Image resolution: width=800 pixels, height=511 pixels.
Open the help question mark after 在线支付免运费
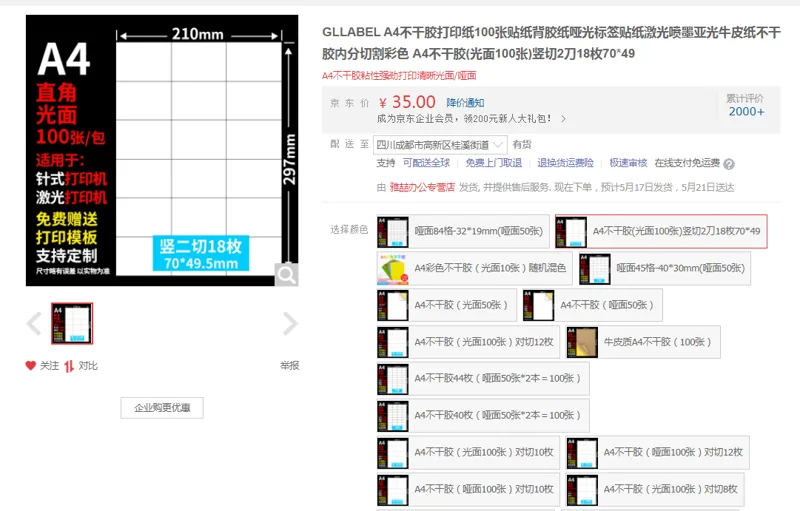729,164
